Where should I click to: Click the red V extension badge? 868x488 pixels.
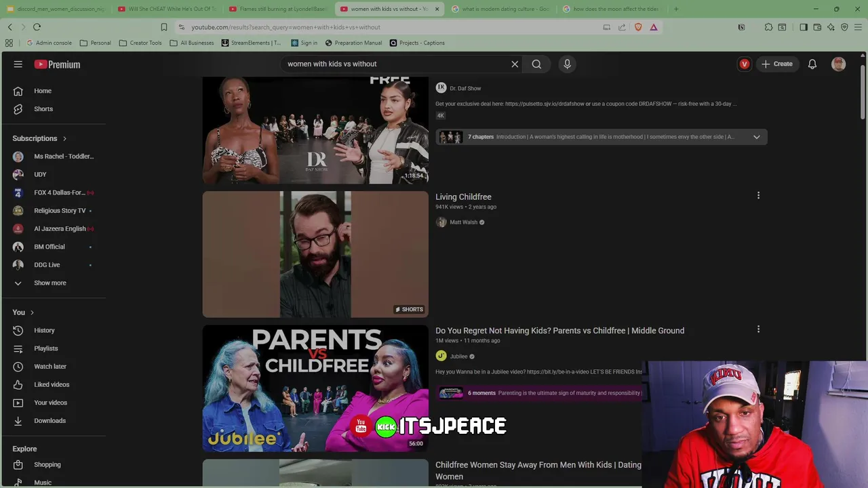coord(745,64)
